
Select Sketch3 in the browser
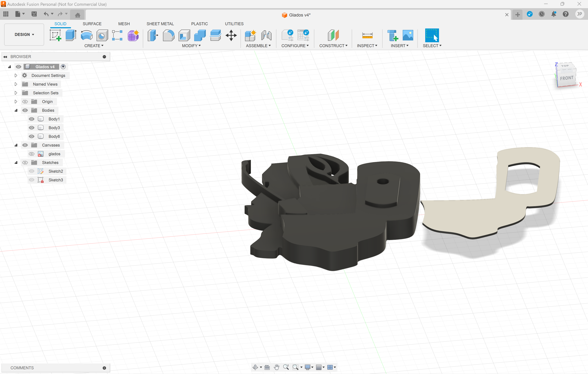pos(56,180)
